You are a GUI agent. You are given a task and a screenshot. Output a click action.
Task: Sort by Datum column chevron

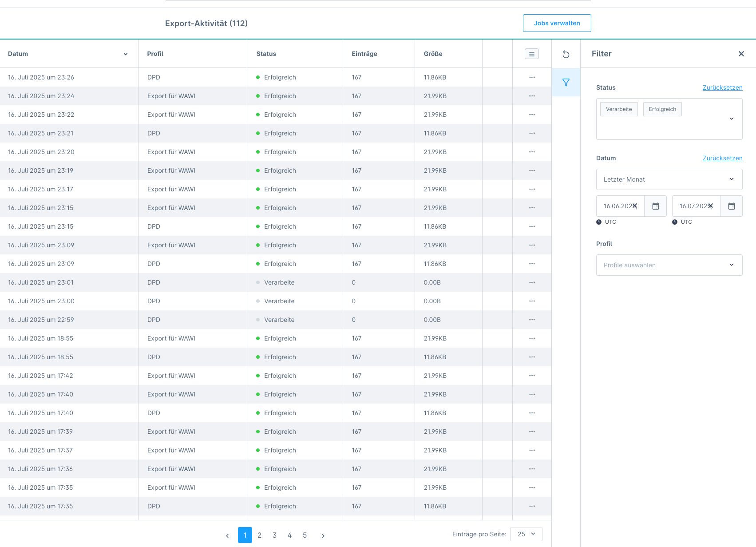point(126,54)
